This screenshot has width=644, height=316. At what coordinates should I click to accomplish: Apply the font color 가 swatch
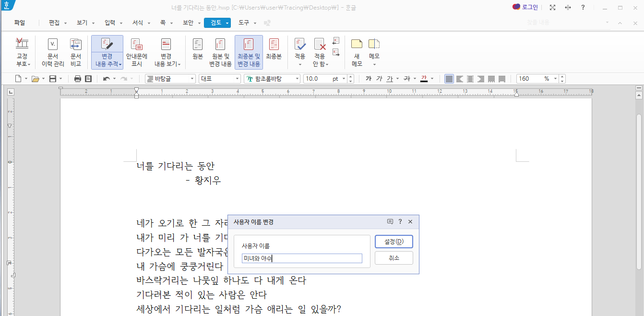coord(424,79)
